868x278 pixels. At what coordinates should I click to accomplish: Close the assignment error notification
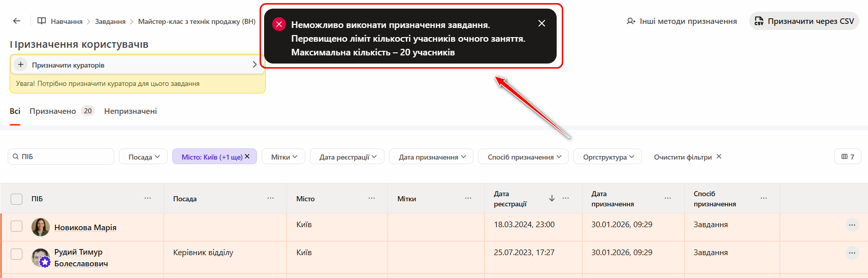pyautogui.click(x=541, y=23)
